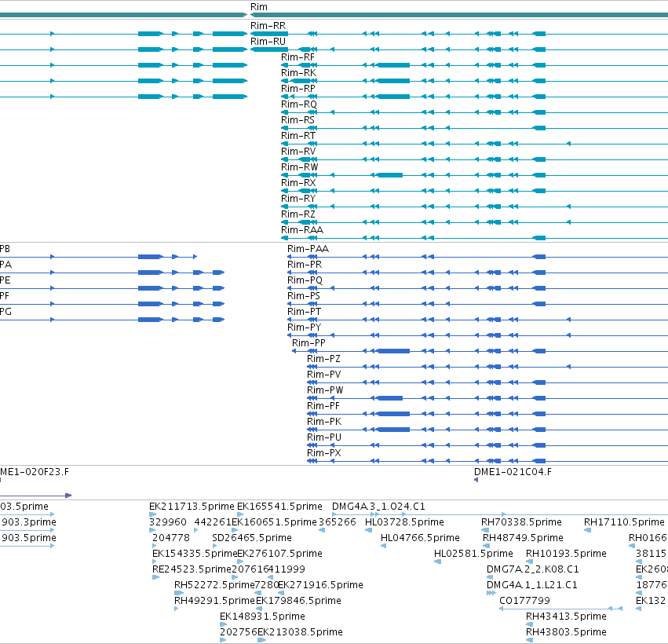Click the Rim-PT protein name

pos(305,312)
